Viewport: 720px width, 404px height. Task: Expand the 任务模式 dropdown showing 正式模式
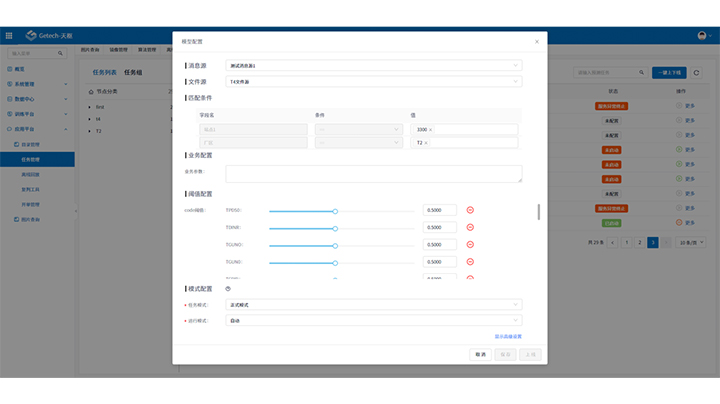(x=374, y=304)
